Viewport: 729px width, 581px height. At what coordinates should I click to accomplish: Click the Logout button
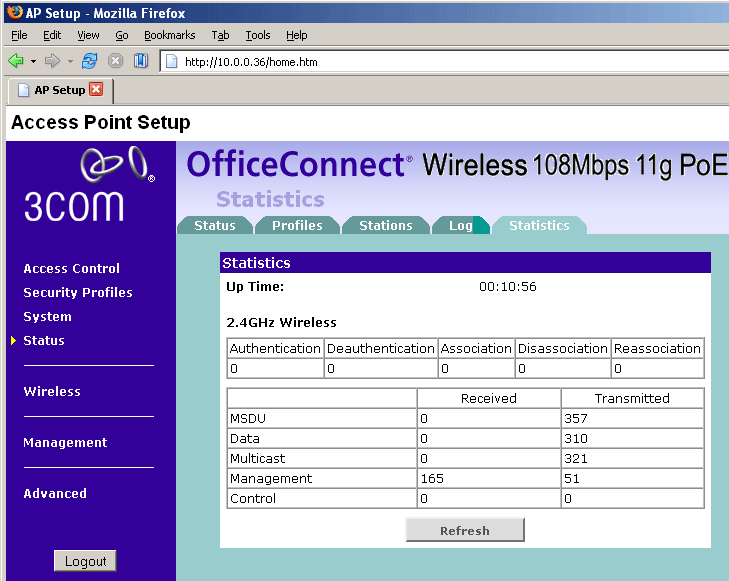(85, 561)
